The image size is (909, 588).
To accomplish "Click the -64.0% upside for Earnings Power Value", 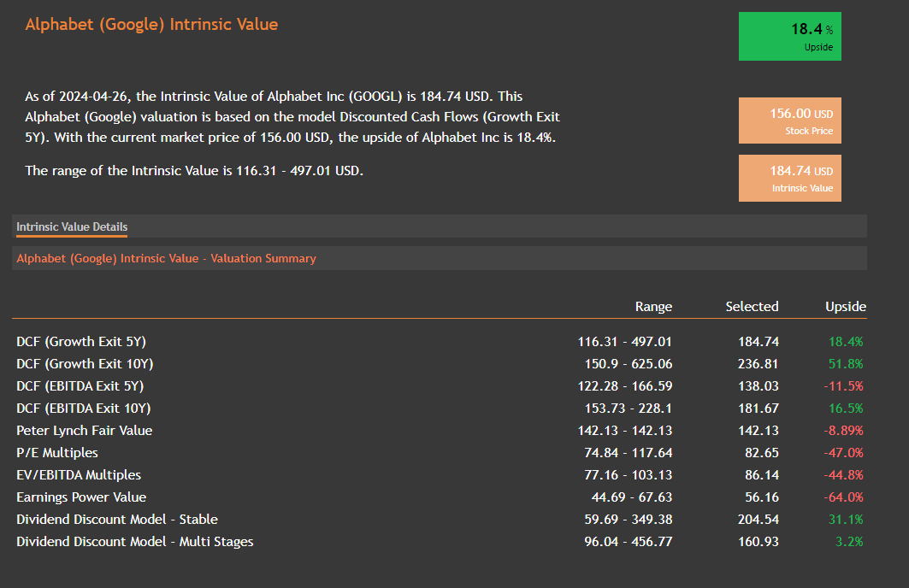I will pos(843,497).
